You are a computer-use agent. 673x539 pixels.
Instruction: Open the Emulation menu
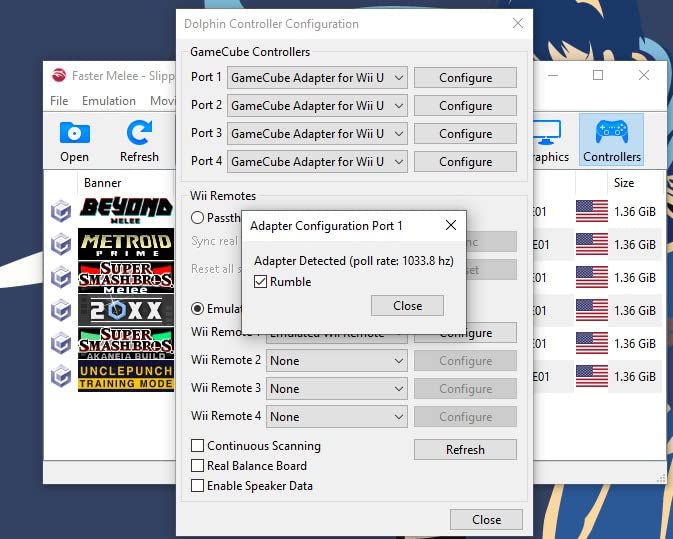click(109, 101)
